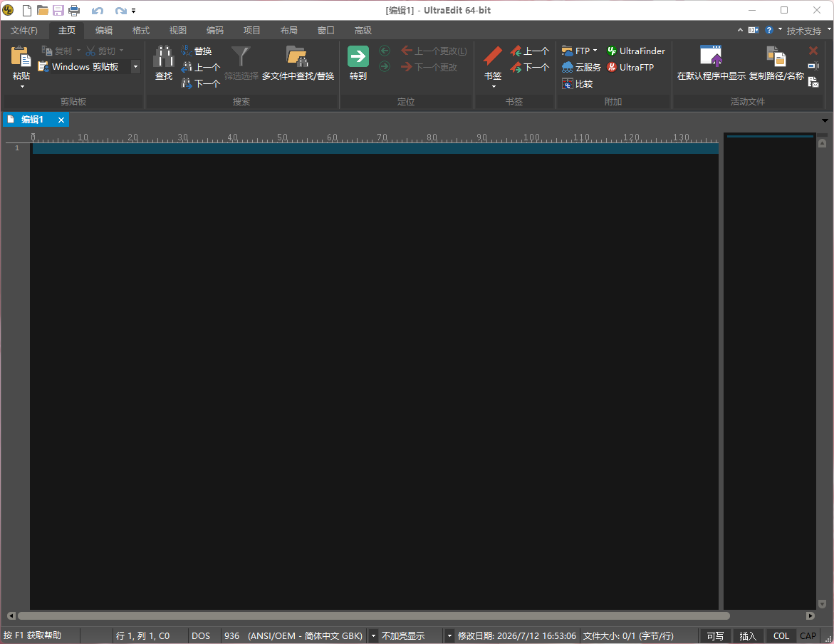
Task: Open the document tab list dropdown arrow
Action: [825, 121]
